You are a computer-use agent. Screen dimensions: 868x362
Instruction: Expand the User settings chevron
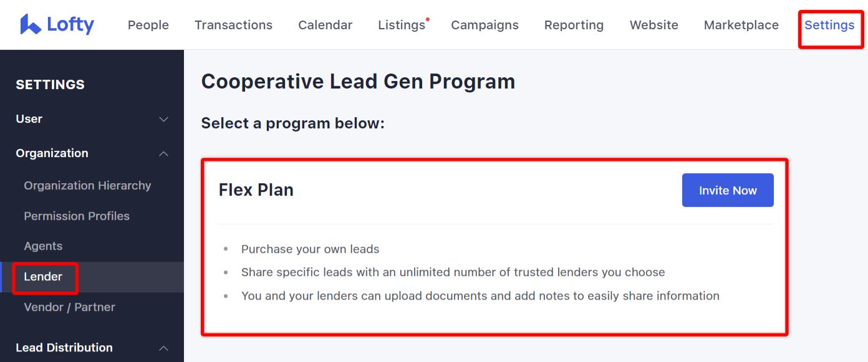click(x=163, y=119)
